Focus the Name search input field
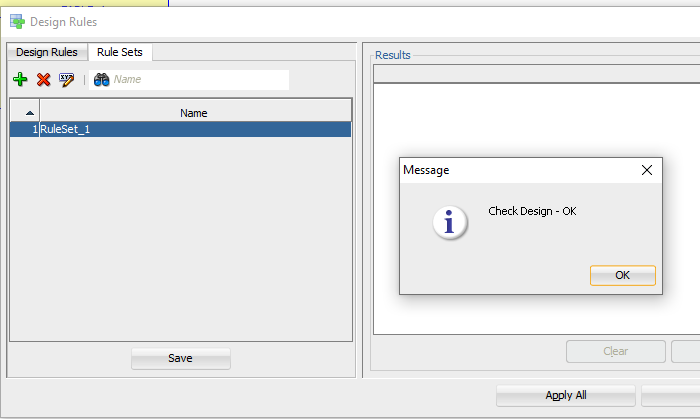Screen dimensions: 700x419 click(x=198, y=80)
